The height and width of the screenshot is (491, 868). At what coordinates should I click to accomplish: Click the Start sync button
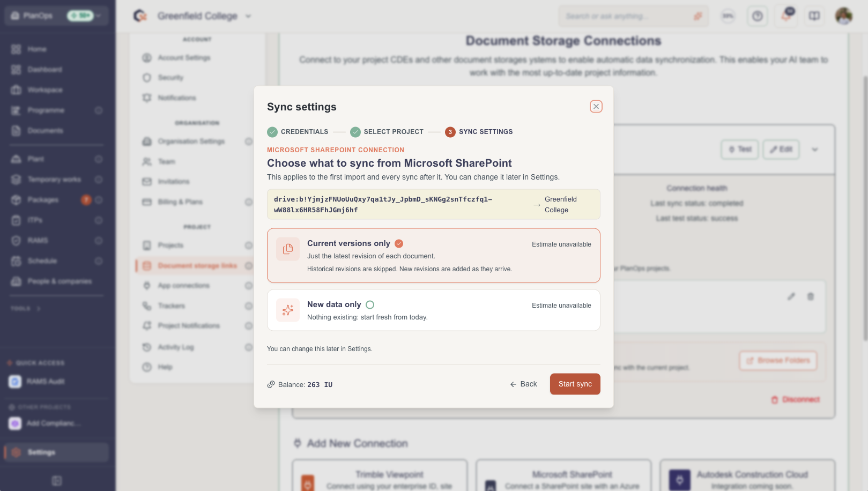click(x=575, y=384)
